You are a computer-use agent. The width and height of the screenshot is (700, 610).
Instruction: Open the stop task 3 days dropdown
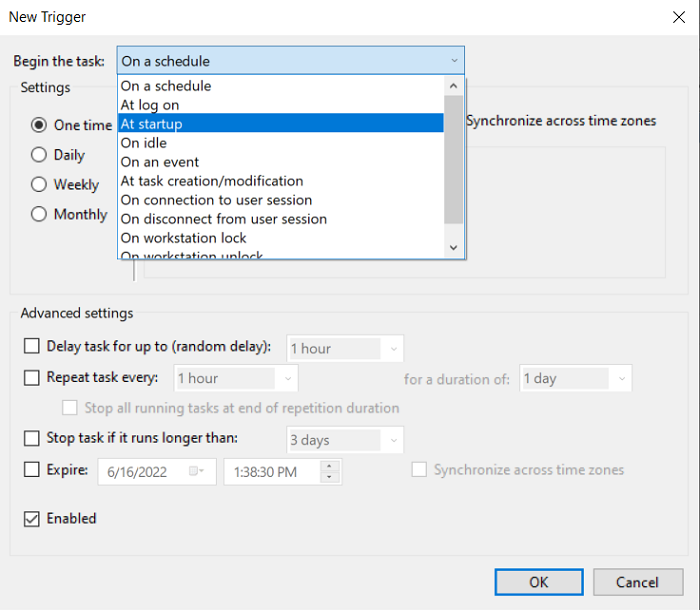coord(393,440)
